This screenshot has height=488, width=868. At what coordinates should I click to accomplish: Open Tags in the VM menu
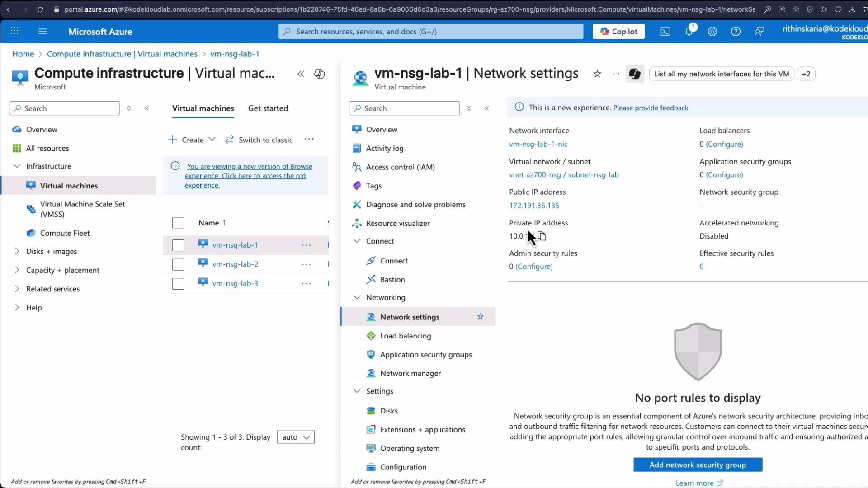(x=374, y=186)
